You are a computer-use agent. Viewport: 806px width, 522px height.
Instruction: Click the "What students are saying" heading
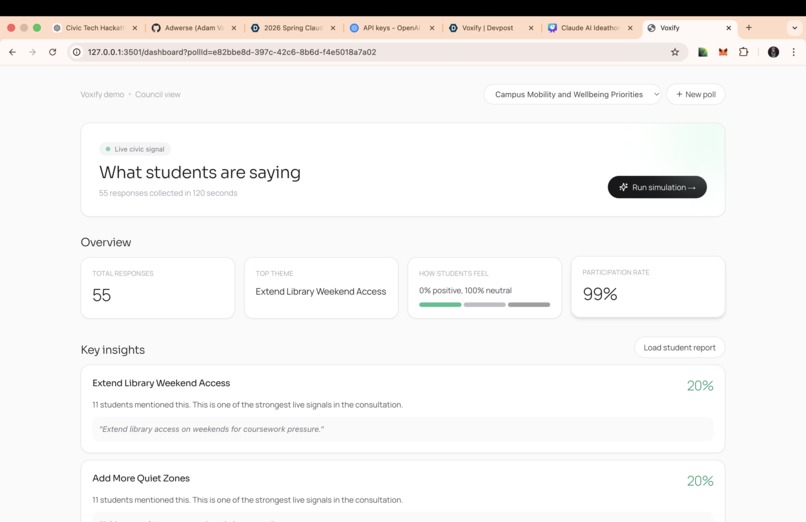[x=199, y=172]
